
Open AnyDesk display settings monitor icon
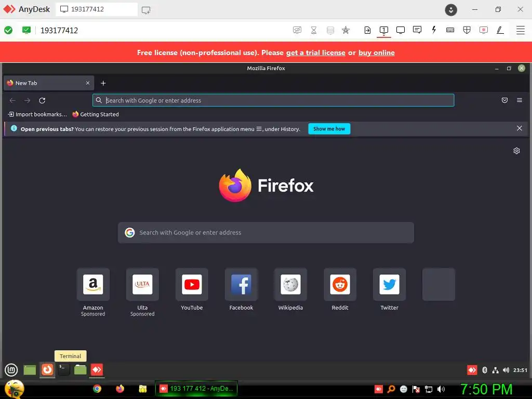401,30
